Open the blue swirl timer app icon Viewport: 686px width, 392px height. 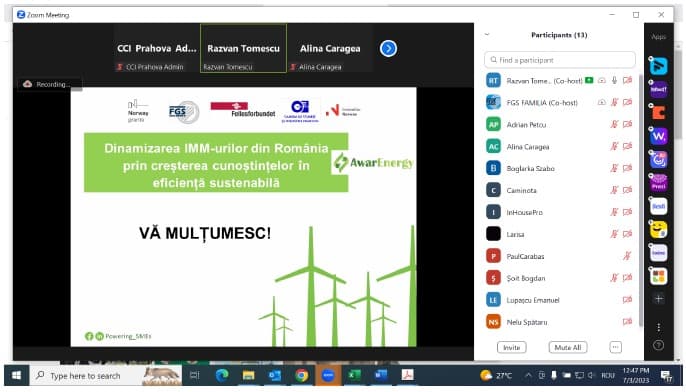coord(658,159)
